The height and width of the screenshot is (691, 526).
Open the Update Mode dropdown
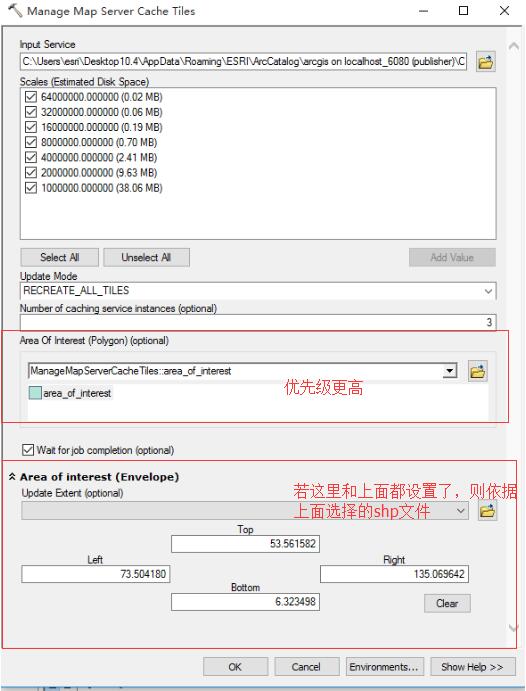(488, 291)
